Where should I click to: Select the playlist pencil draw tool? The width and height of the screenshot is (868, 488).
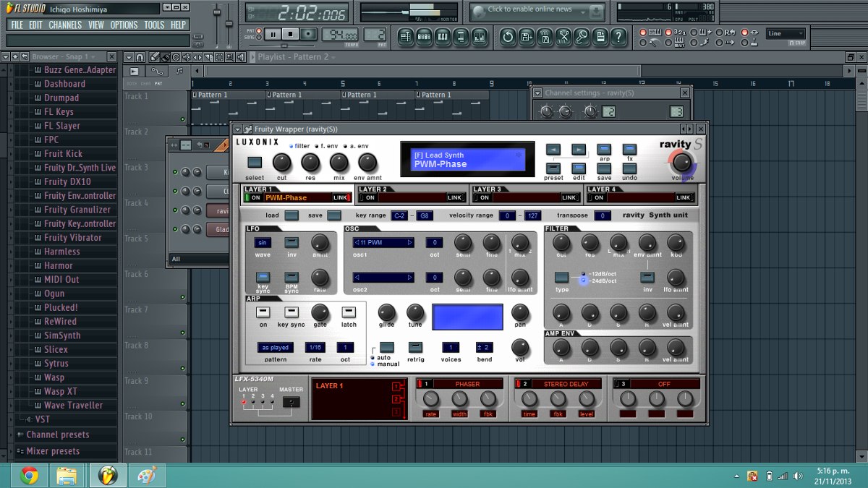[154, 57]
